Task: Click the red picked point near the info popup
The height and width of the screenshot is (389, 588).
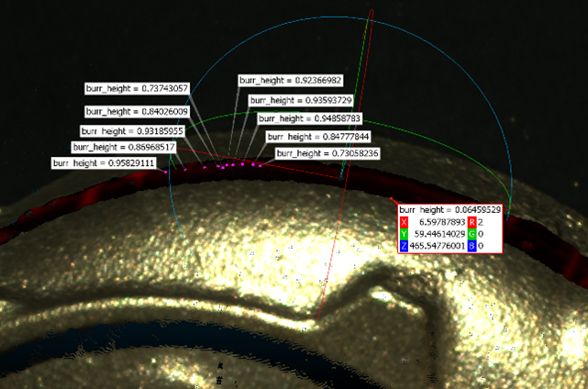Action: point(391,198)
